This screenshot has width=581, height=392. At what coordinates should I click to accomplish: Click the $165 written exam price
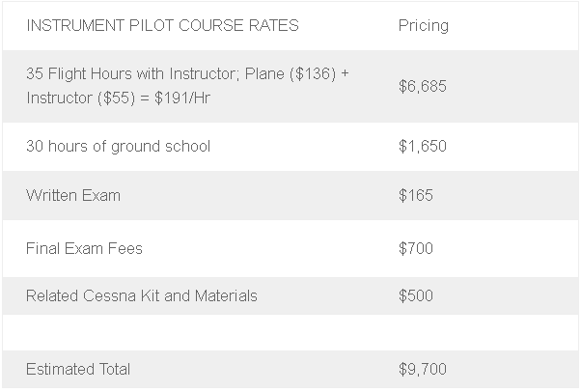(x=416, y=195)
